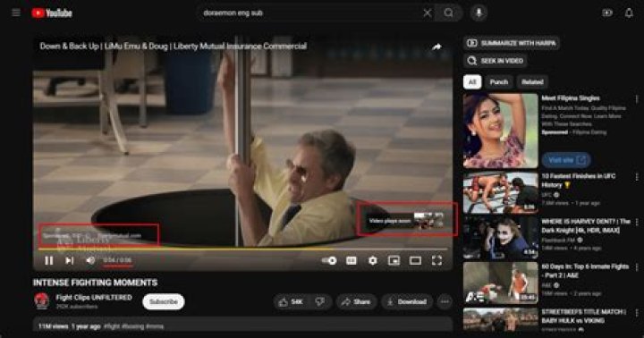644x338 pixels.
Task: Click the ad title on the player
Action: coord(173,46)
